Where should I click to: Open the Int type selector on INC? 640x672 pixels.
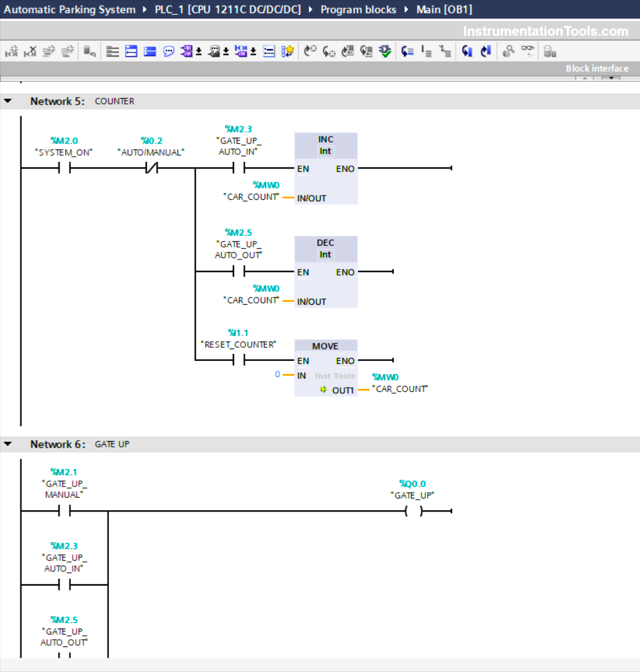click(x=326, y=151)
